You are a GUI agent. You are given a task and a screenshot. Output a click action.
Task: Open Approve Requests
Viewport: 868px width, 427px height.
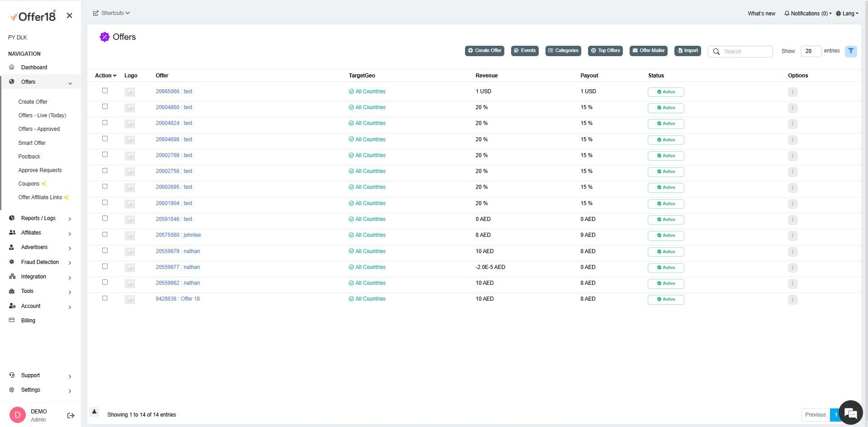[x=40, y=170]
